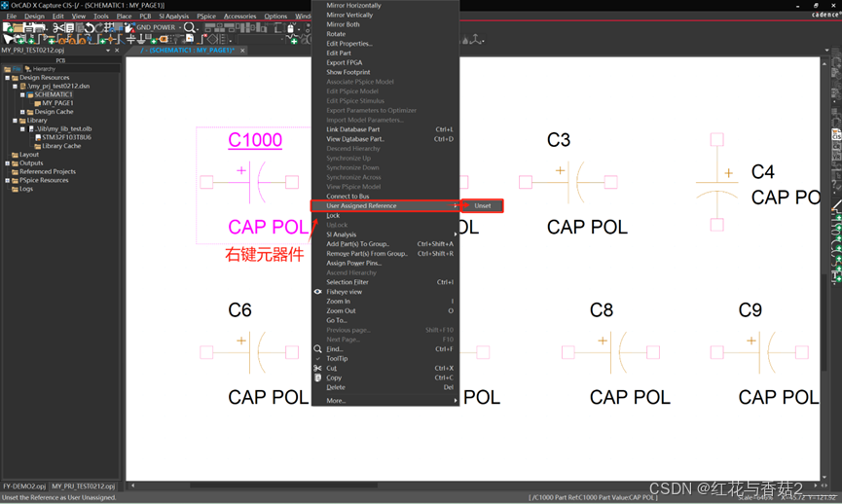
Task: Click the SCHEMATIC1 folder icon
Action: pos(30,94)
